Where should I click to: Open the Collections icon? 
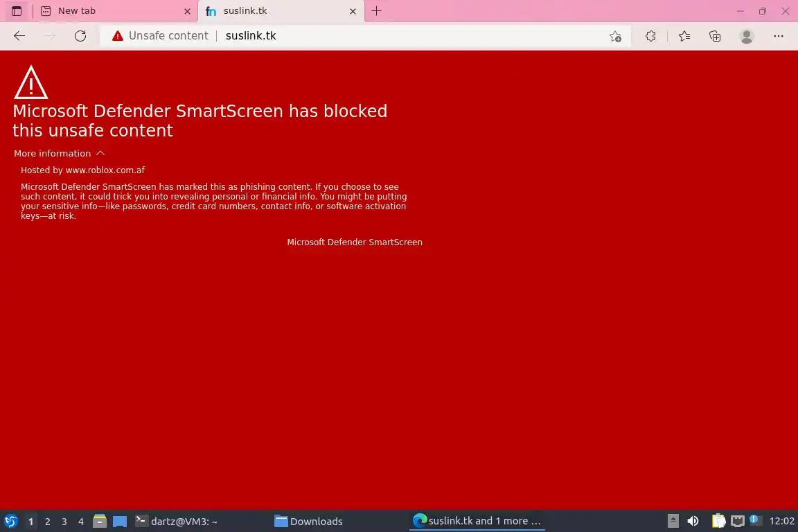click(715, 36)
